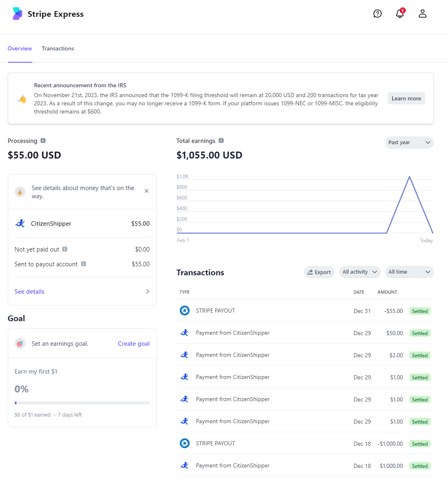Click the info icon beside Total earnings
Screen dimensions: 448x483
coord(221,141)
